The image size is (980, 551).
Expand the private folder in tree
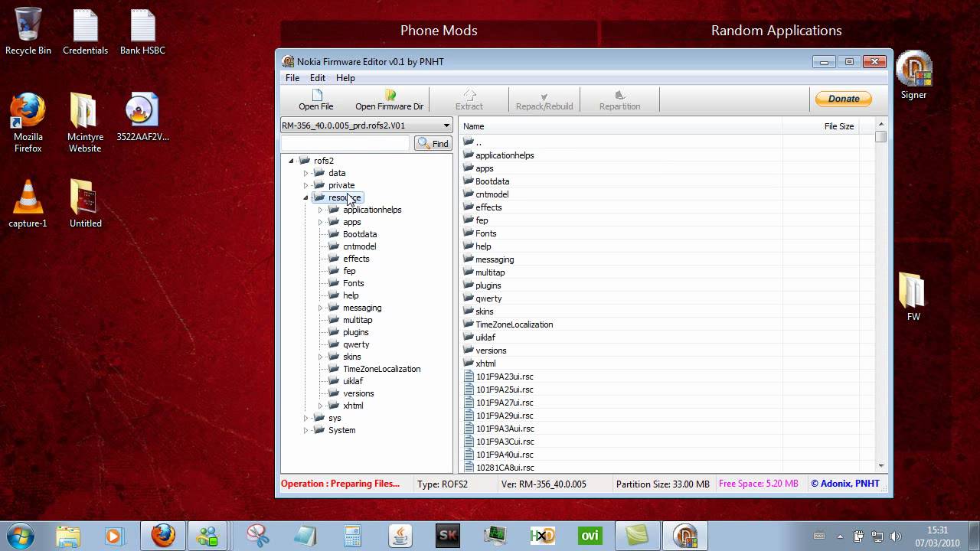(305, 185)
